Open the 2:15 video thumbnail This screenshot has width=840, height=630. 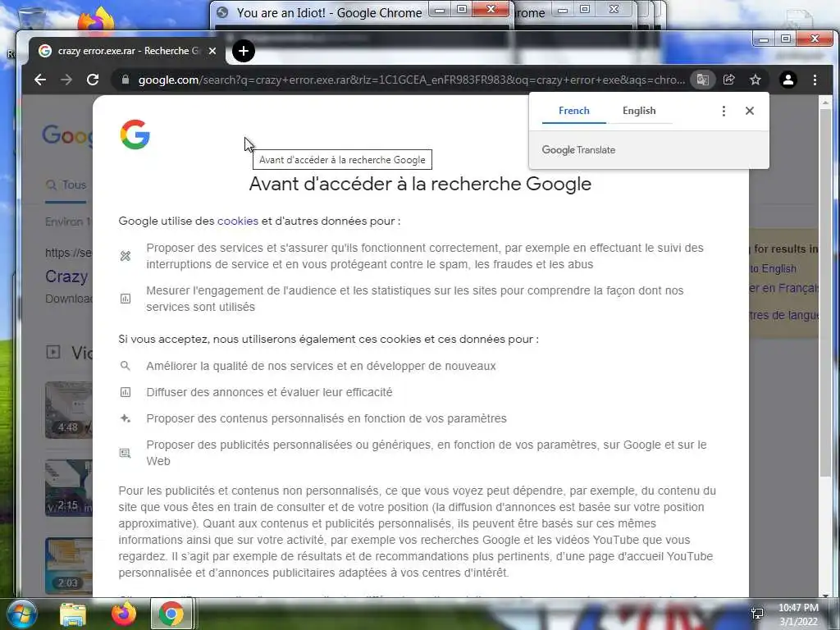[x=69, y=487]
